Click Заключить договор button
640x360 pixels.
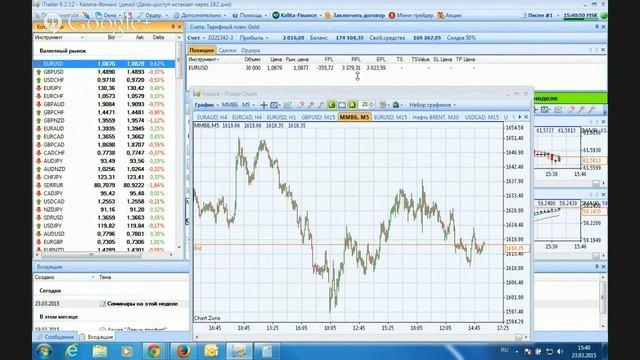(x=355, y=15)
